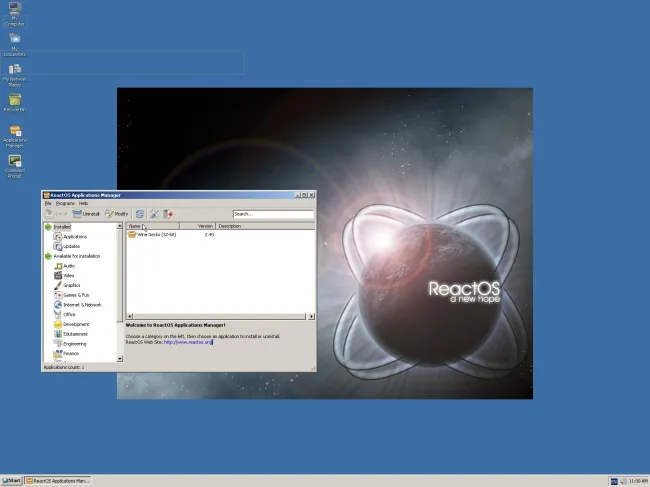Viewport: 650px width, 487px height.
Task: Open the Programs menu
Action: 65,203
